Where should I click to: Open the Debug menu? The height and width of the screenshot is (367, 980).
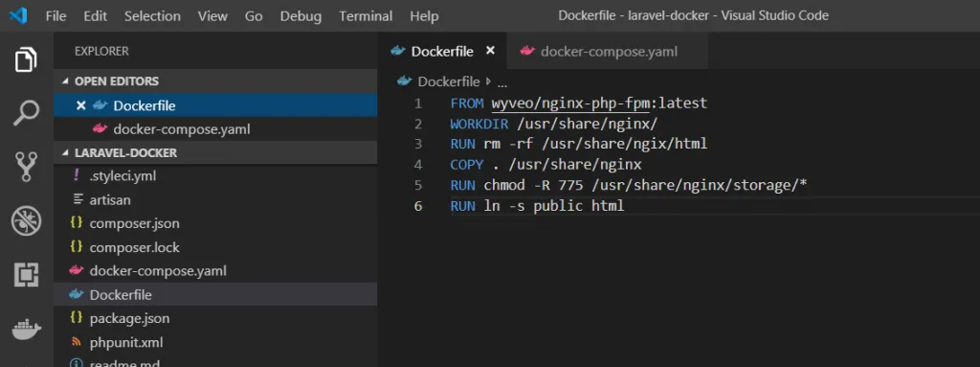point(301,16)
